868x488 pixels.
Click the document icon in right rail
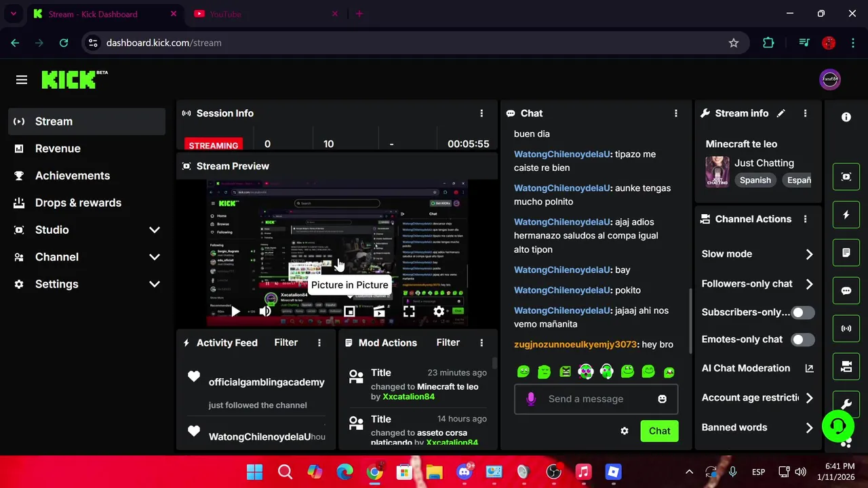846,253
